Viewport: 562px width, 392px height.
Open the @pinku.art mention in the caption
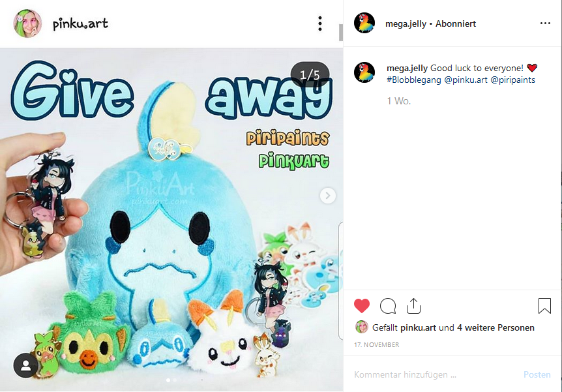pos(466,80)
